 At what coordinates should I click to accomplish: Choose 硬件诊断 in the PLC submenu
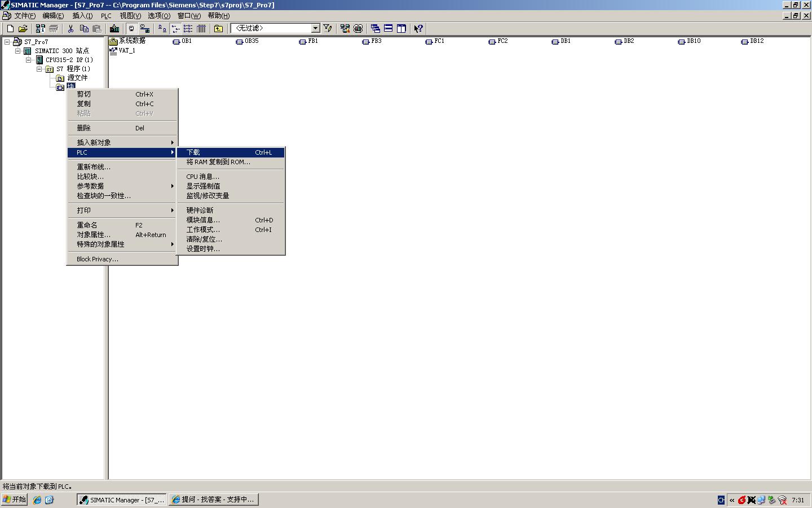pyautogui.click(x=231, y=211)
